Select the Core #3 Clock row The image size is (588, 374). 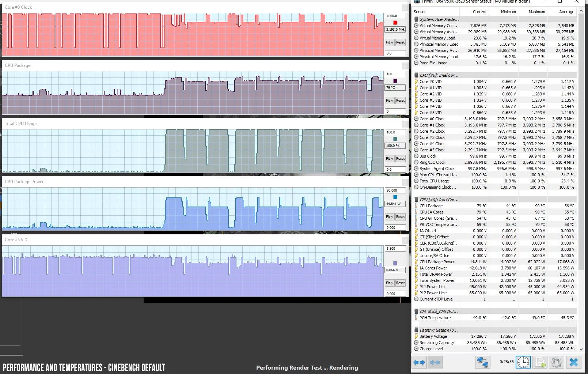(494, 137)
